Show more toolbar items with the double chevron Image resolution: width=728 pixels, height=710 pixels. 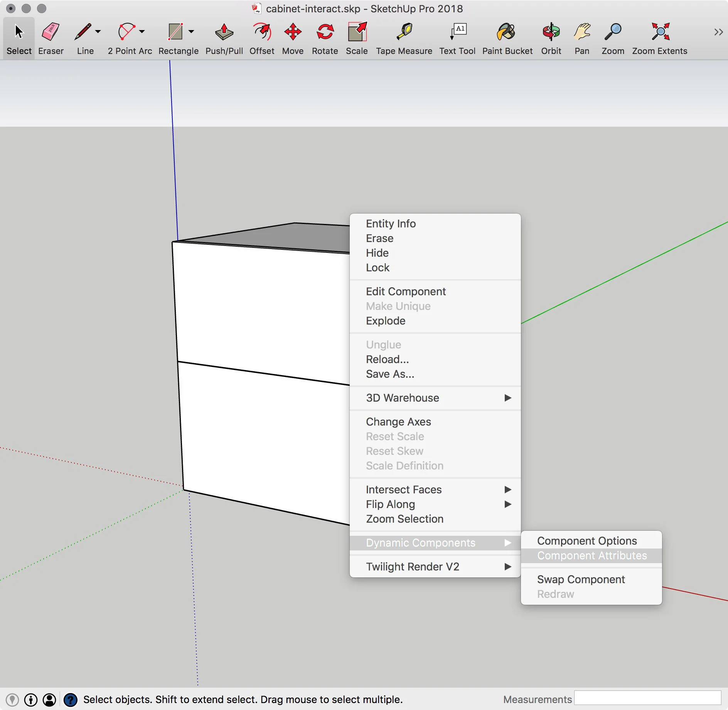[x=718, y=32]
